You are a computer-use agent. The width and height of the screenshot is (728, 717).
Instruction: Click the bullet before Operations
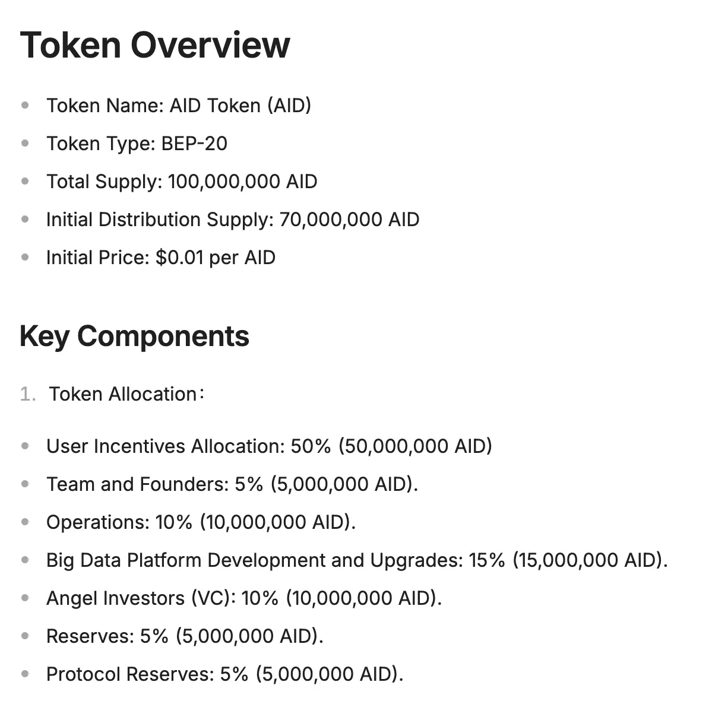click(25, 522)
